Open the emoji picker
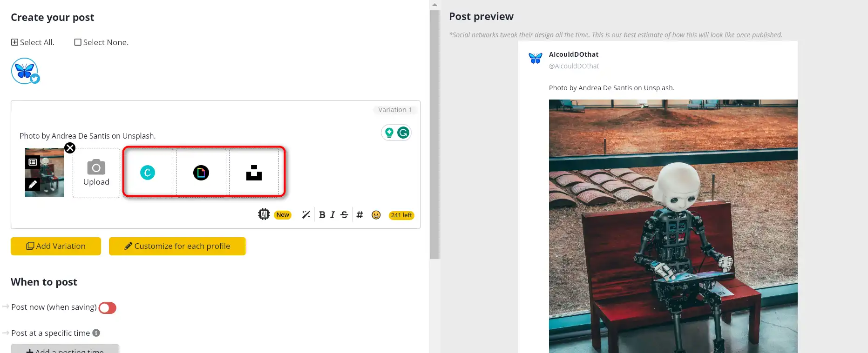 point(376,215)
